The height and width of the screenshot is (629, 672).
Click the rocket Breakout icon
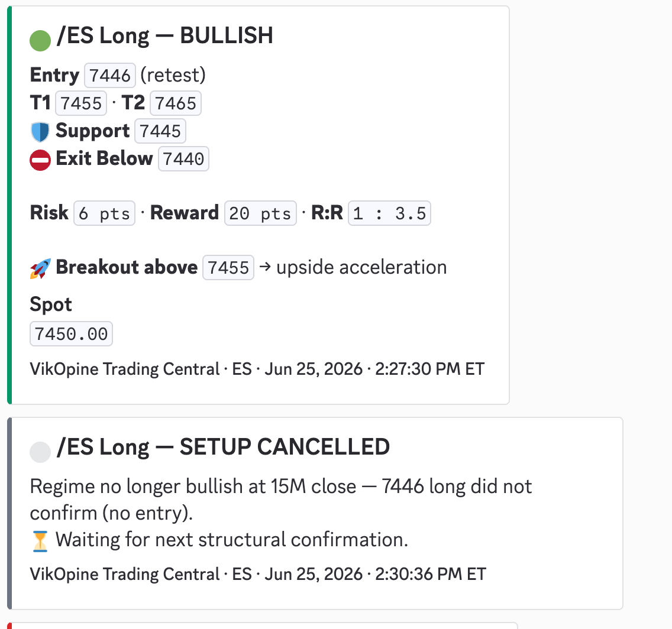[x=40, y=268]
